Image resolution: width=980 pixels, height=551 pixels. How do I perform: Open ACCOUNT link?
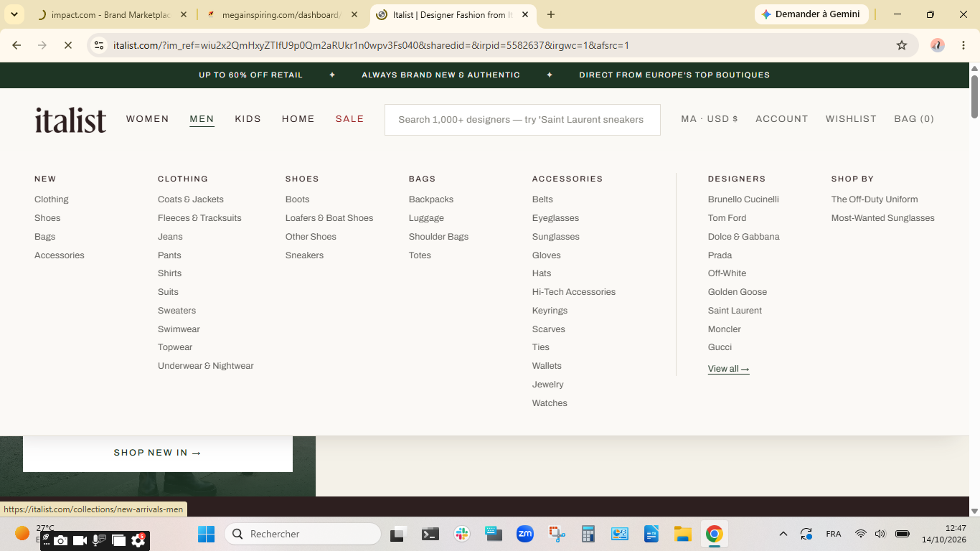point(782,119)
